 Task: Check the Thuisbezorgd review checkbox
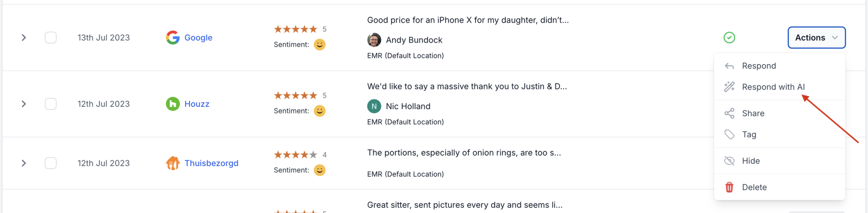tap(51, 163)
